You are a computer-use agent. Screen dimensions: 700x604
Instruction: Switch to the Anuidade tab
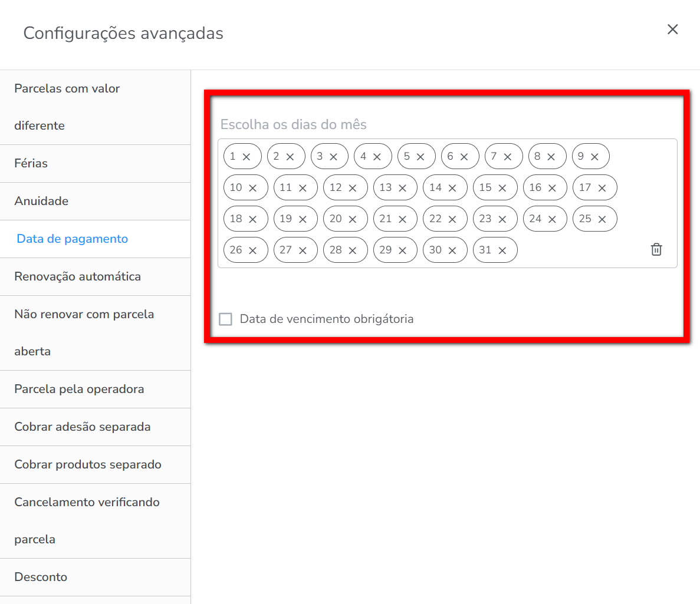(x=41, y=201)
